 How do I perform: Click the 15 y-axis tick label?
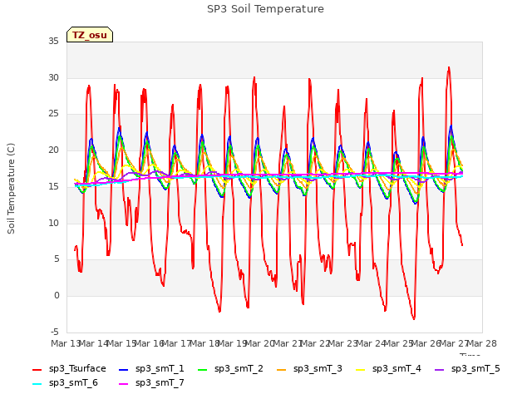[x=53, y=186]
